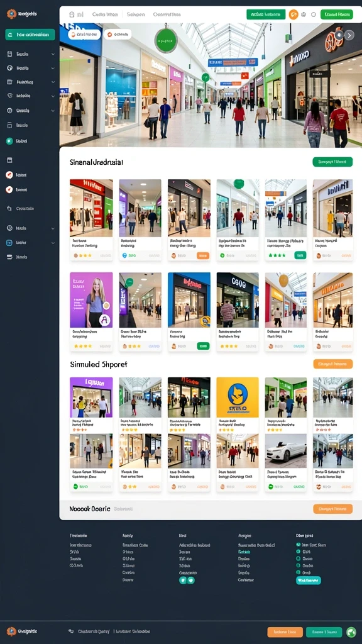Click the green button beside the Sinanal section heading
362x644 pixels.
click(332, 162)
